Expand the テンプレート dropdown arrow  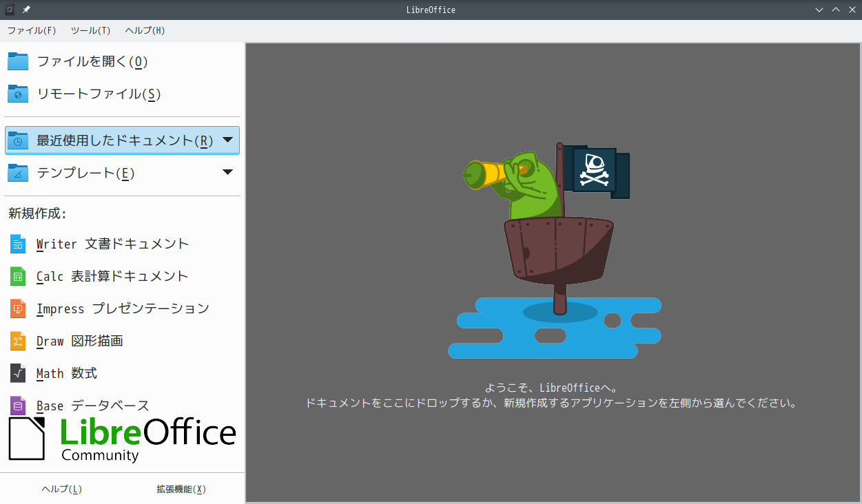[228, 172]
